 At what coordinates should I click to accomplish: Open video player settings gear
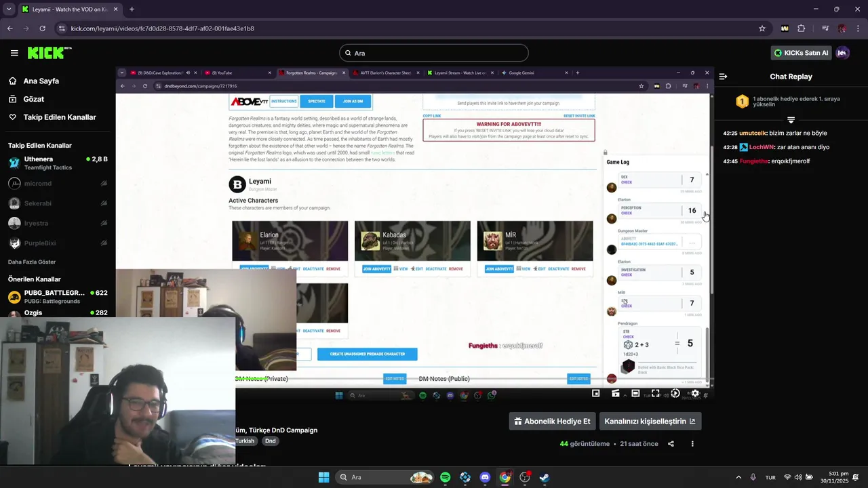[695, 393]
